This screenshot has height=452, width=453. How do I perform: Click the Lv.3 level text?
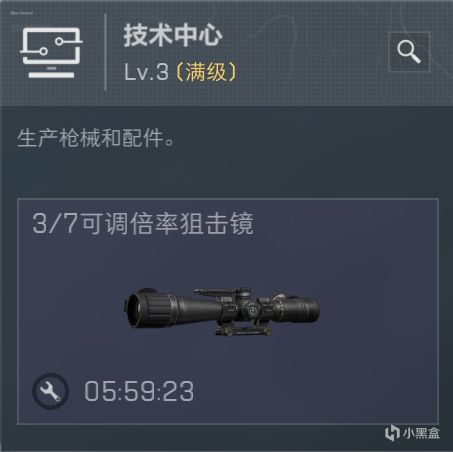click(x=146, y=72)
